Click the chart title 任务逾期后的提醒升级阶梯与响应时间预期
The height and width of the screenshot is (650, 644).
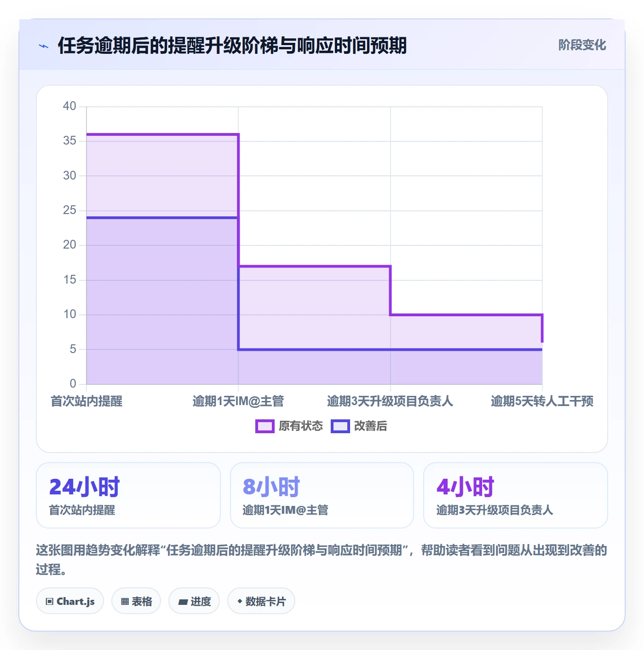pyautogui.click(x=232, y=46)
